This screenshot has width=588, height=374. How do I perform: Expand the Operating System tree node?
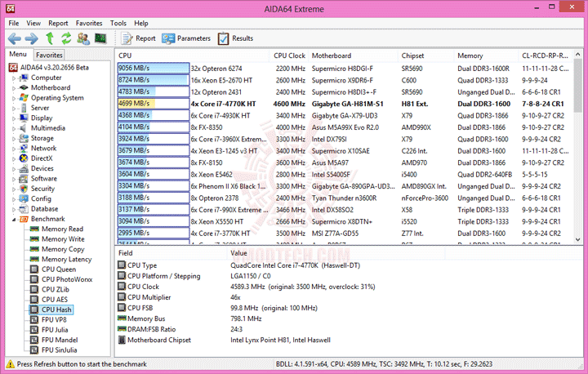(14, 99)
